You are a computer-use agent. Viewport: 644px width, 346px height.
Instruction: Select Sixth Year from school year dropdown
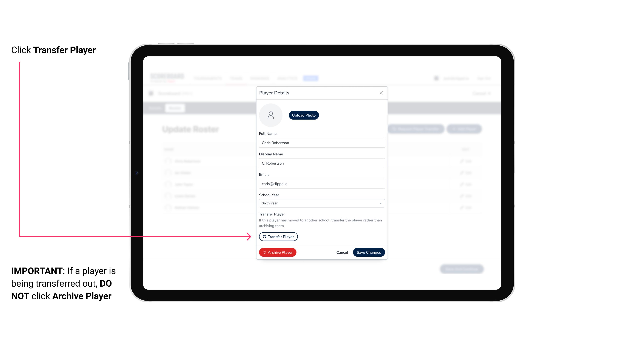click(x=321, y=203)
